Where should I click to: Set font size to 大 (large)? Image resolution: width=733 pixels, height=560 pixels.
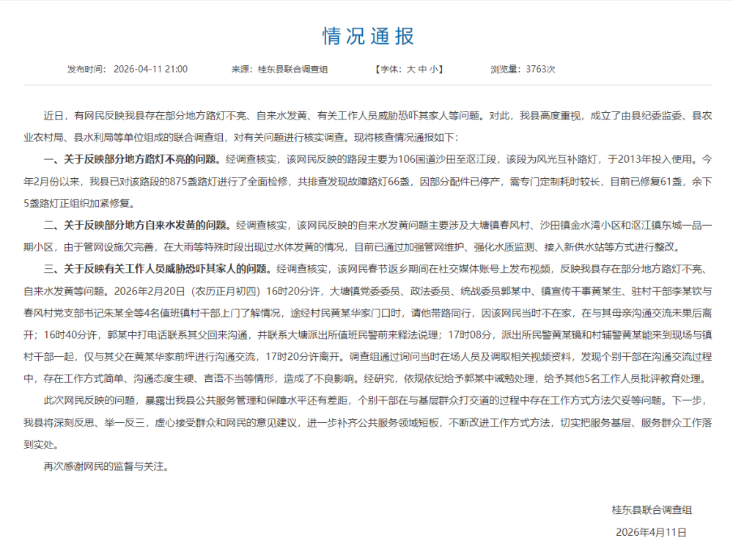[411, 70]
